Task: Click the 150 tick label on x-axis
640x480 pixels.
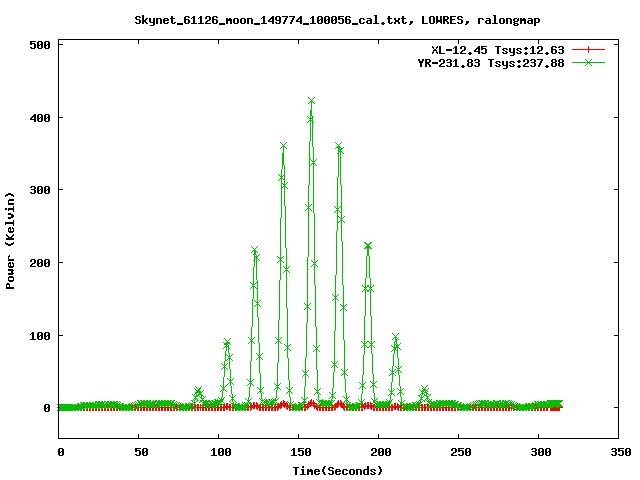Action: 298,452
